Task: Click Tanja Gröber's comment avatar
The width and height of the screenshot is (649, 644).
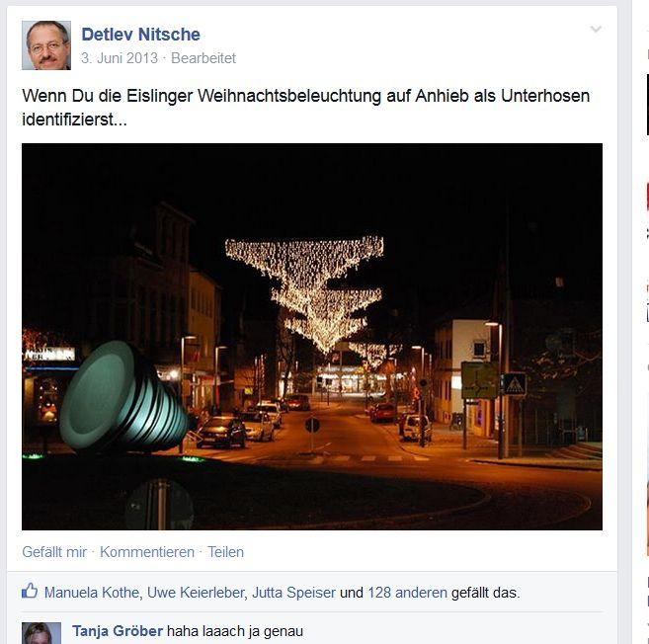Action: pos(41,633)
